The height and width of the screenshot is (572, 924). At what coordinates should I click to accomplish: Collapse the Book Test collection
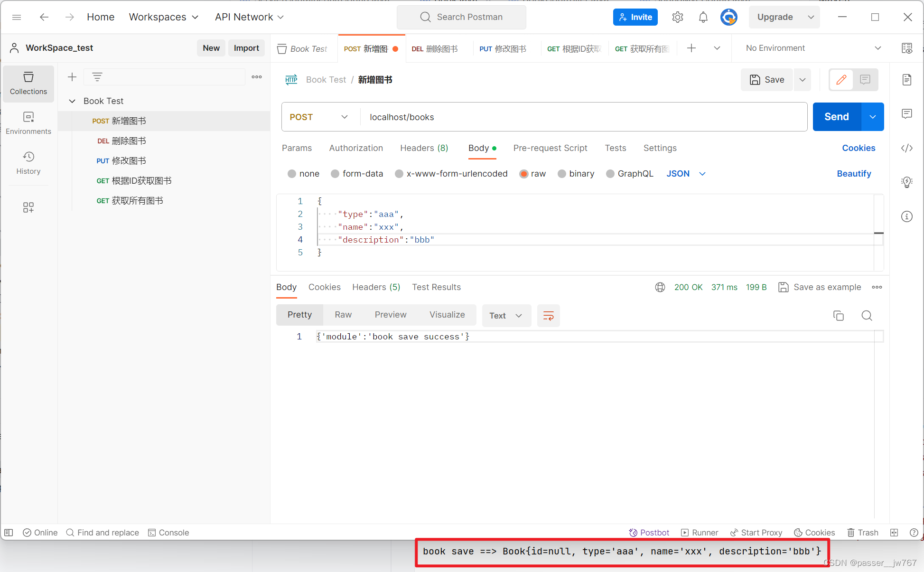(72, 101)
